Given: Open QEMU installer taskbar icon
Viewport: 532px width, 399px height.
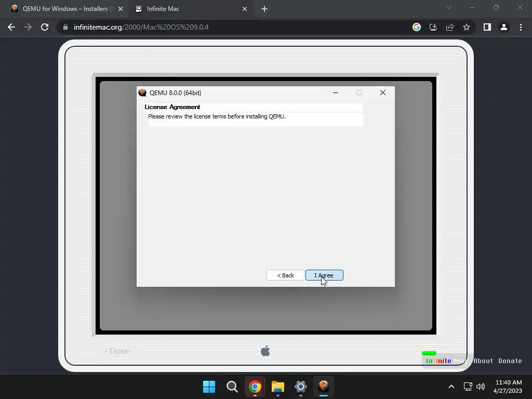Looking at the screenshot, I should pos(324,387).
